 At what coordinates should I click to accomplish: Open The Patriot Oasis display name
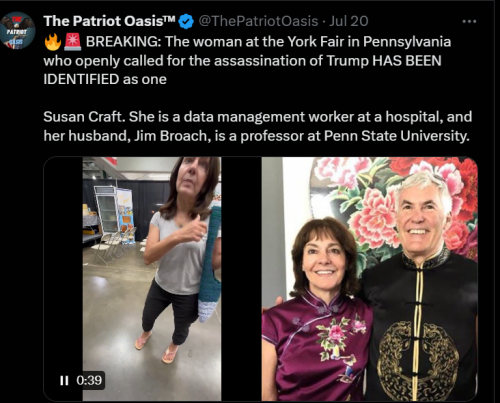[x=109, y=21]
